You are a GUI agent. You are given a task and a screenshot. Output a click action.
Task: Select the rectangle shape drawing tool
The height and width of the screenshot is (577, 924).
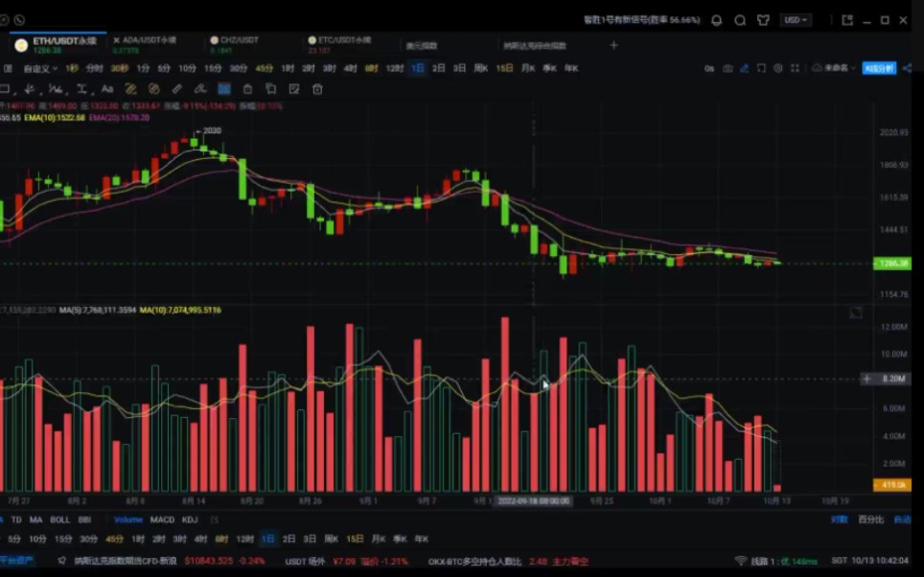(x=5, y=89)
